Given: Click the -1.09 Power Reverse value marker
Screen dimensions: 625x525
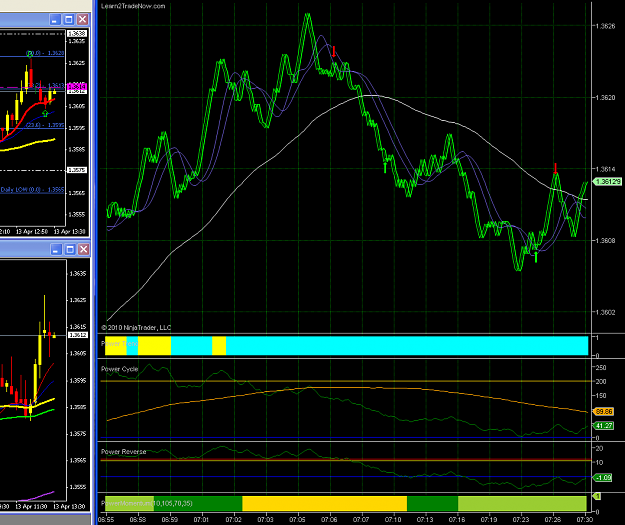Looking at the screenshot, I should click(603, 478).
